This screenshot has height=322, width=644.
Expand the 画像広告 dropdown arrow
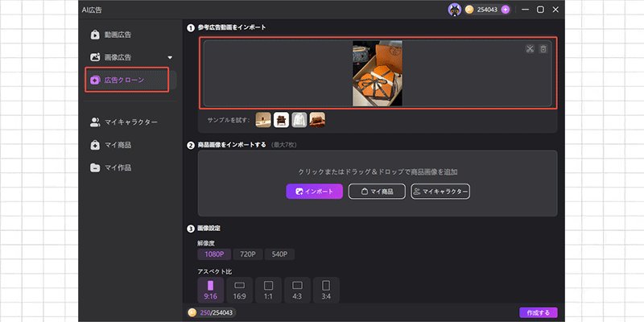170,57
